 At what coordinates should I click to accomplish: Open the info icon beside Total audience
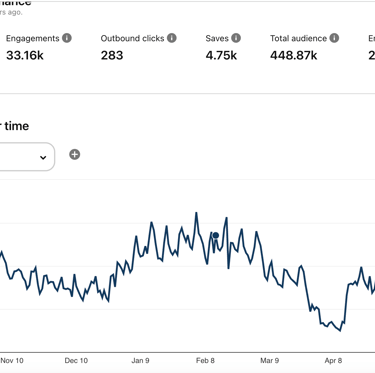[x=334, y=38]
